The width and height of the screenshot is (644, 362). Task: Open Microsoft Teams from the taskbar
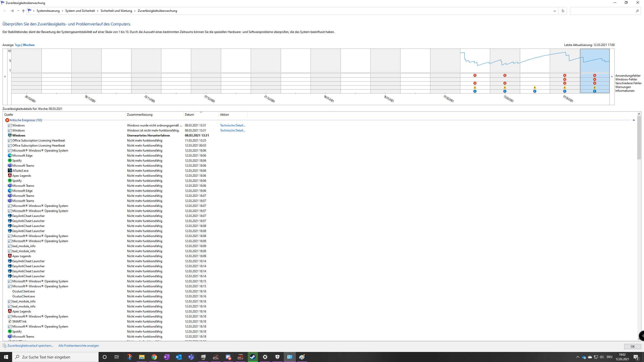[x=191, y=357]
